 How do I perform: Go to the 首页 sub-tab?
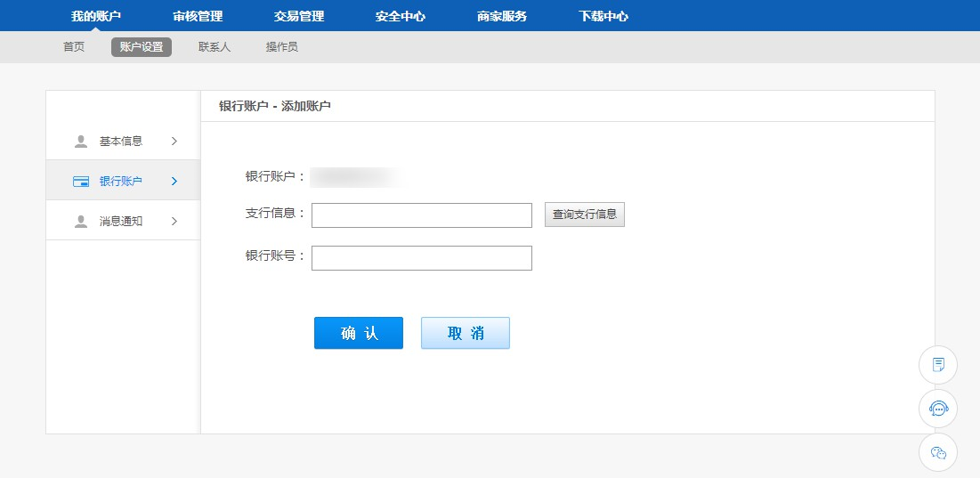pos(74,47)
